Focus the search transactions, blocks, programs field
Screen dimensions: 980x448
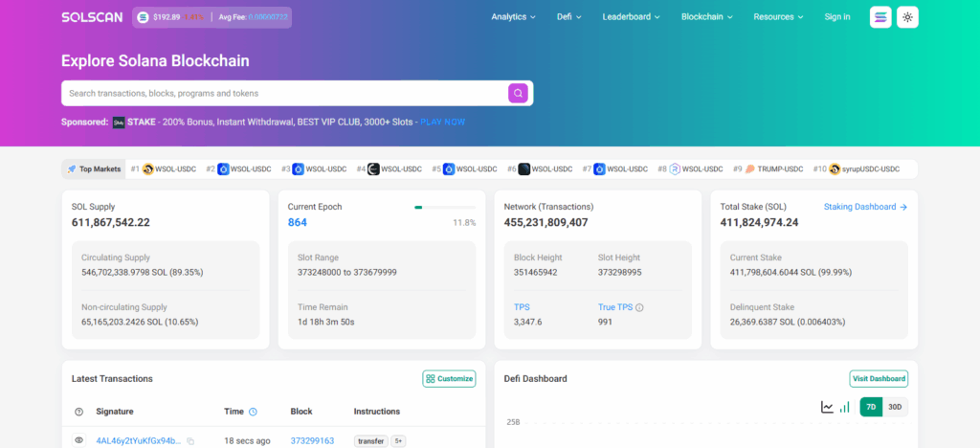point(282,93)
